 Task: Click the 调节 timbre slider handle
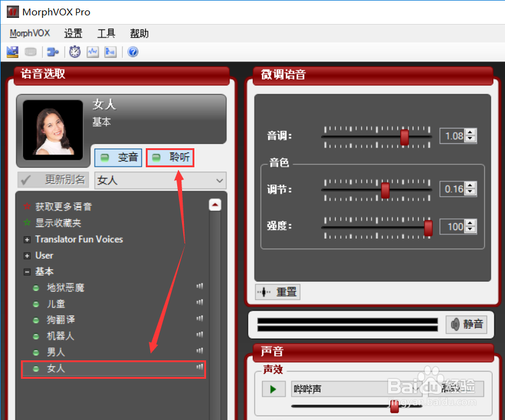click(385, 191)
